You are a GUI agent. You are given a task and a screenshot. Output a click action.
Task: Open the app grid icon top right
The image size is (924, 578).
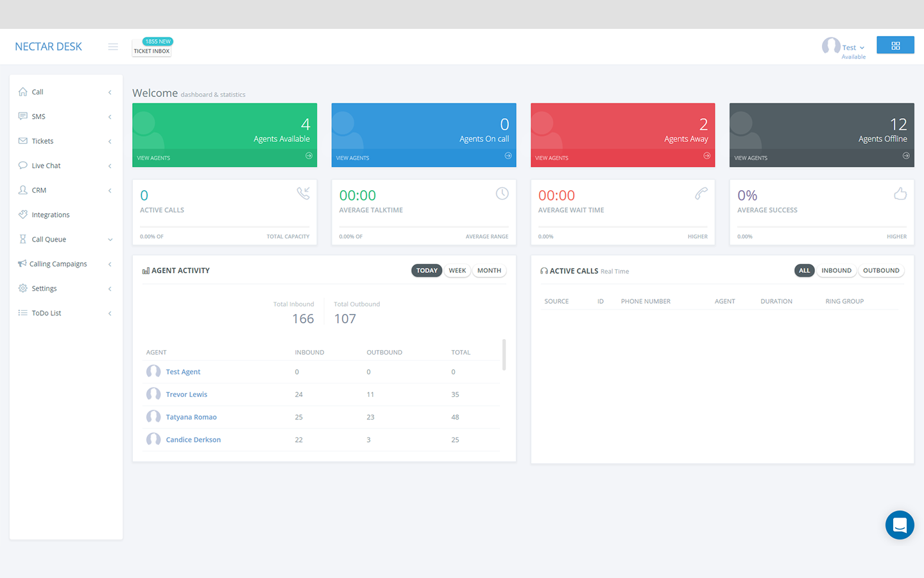click(x=895, y=45)
